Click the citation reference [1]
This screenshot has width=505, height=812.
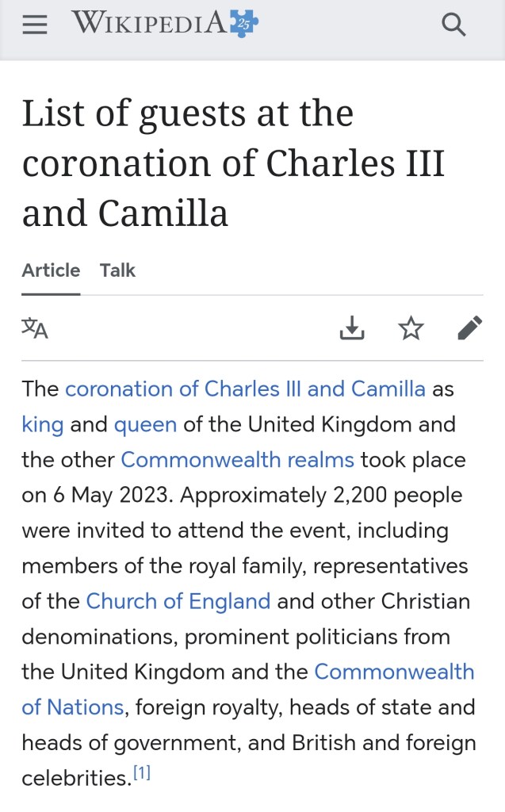pyautogui.click(x=142, y=772)
